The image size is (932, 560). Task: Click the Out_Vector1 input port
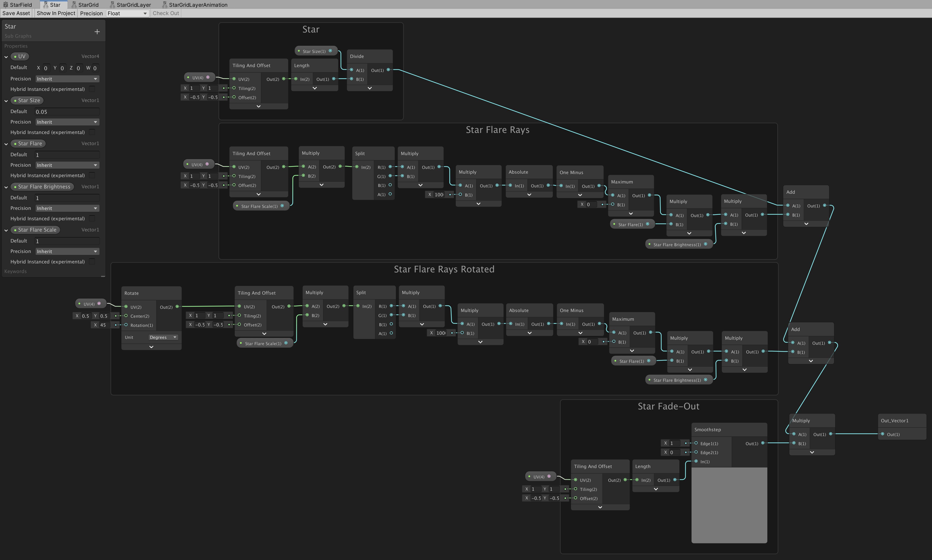coord(883,434)
